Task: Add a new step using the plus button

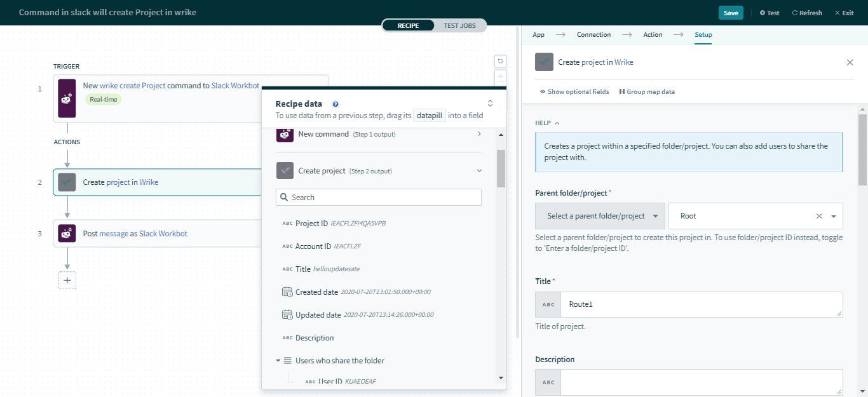Action: coord(67,279)
